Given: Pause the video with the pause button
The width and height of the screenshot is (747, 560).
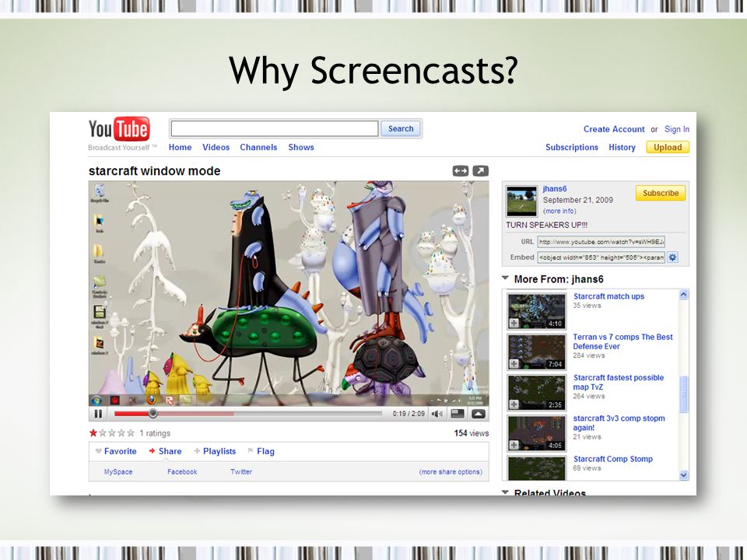Looking at the screenshot, I should 98,414.
